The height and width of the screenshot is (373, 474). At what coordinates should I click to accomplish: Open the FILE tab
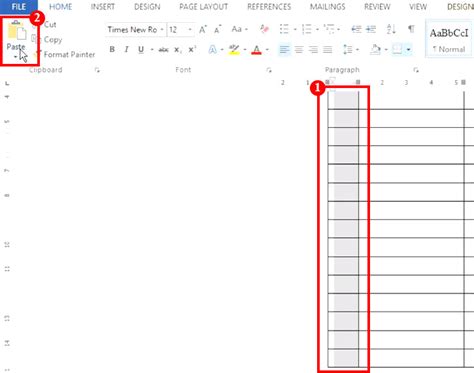click(19, 7)
